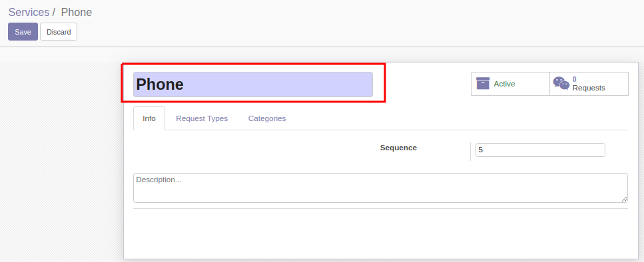644x262 pixels.
Task: Focus the Description text area
Action: pyautogui.click(x=380, y=188)
